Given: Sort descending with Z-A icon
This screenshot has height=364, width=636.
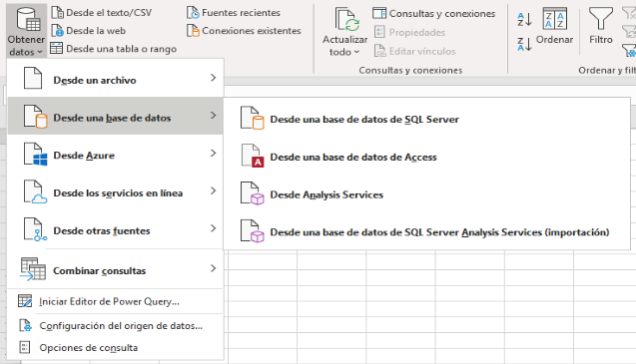Looking at the screenshot, I should click(524, 44).
